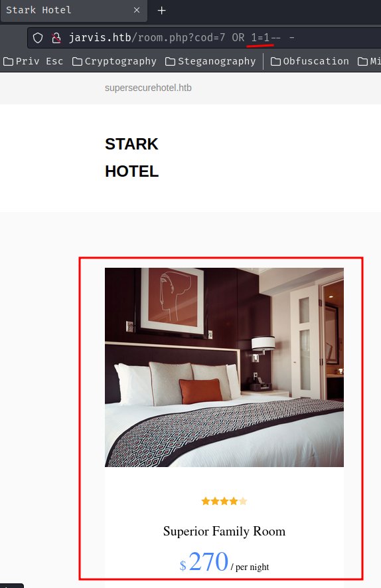Go to the STARK HOTEL logo heading
The height and width of the screenshot is (588, 381).
[x=131, y=157]
